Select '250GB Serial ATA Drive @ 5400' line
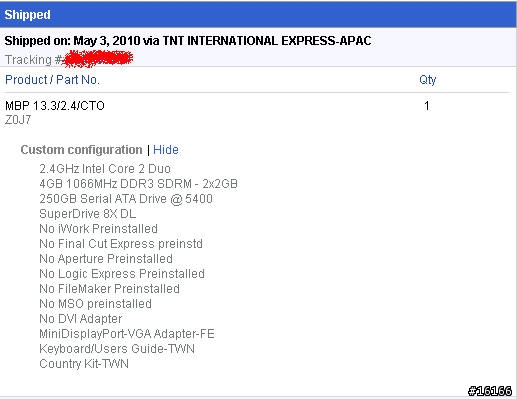 click(126, 199)
